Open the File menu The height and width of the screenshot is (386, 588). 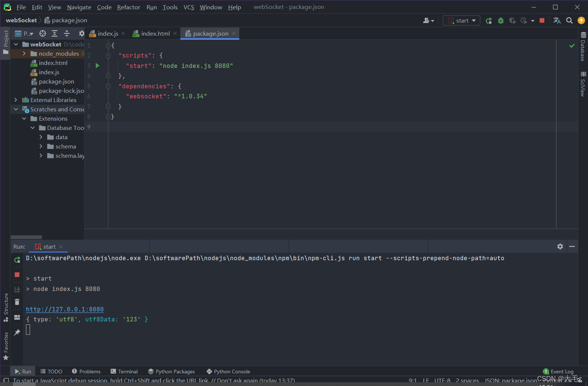[21, 7]
